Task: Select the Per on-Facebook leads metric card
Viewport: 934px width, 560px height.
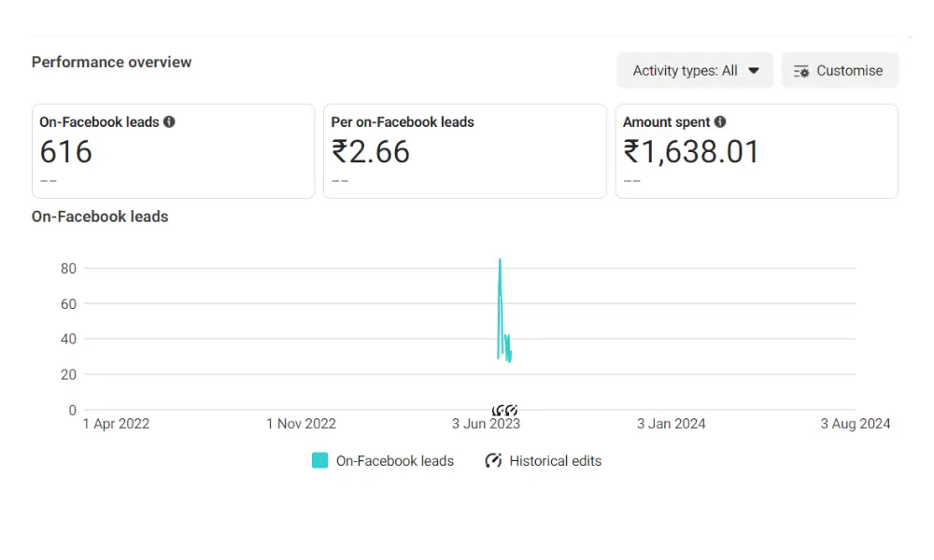Action: 464,151
